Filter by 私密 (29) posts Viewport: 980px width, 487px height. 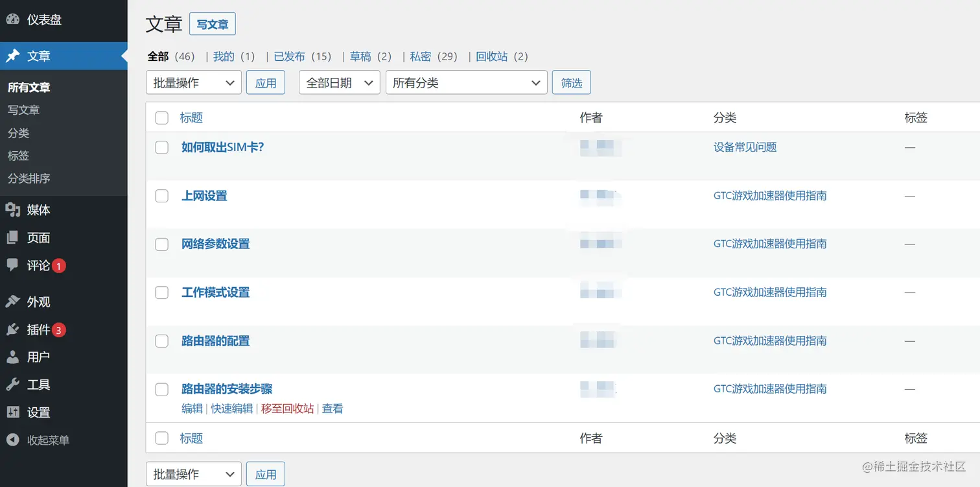click(434, 56)
